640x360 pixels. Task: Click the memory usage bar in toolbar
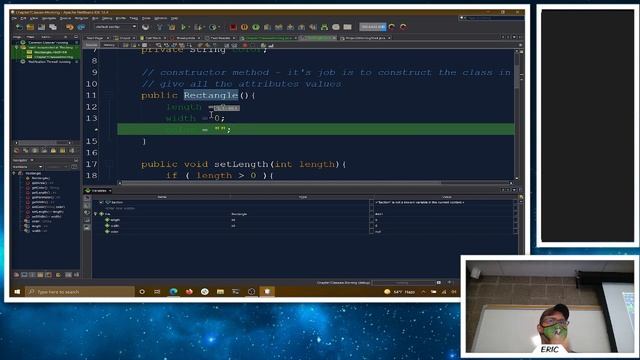(x=373, y=27)
